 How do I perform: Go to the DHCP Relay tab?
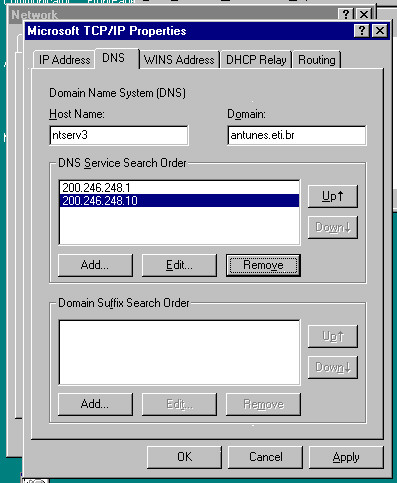[x=256, y=60]
